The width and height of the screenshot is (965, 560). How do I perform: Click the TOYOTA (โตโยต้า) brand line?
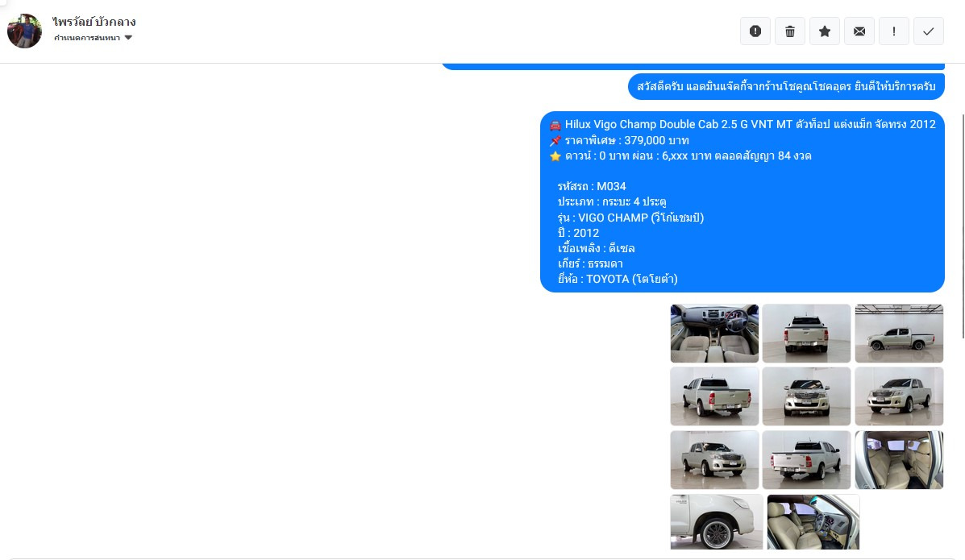pyautogui.click(x=618, y=280)
